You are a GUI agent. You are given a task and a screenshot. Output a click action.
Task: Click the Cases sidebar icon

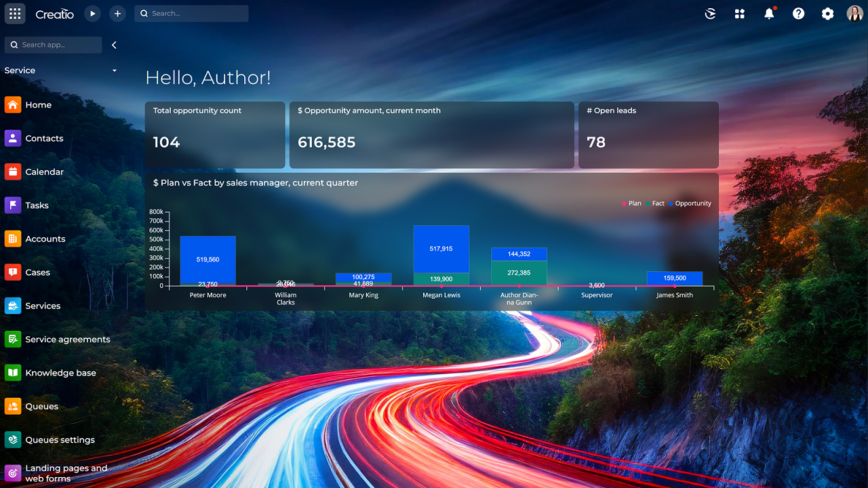[x=13, y=272]
